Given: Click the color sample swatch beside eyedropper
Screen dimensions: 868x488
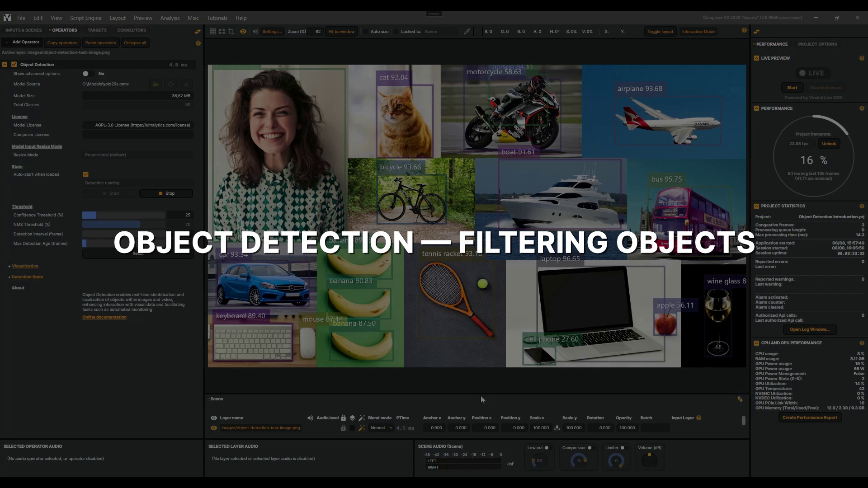Looking at the screenshot, I should 478,32.
